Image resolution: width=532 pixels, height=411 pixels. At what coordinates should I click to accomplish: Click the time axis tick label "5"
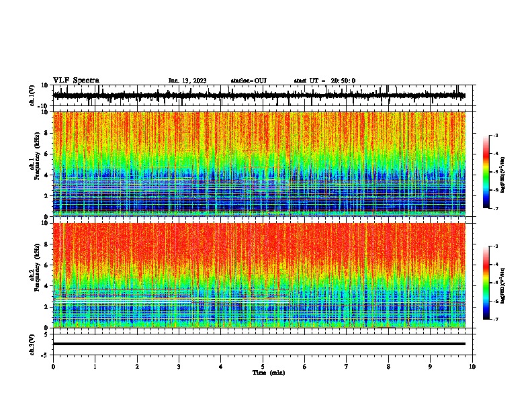click(263, 367)
